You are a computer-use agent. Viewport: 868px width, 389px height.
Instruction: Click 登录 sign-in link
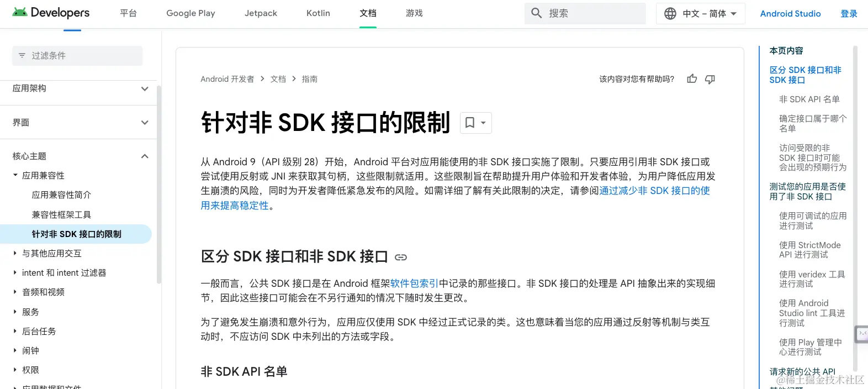(x=849, y=14)
